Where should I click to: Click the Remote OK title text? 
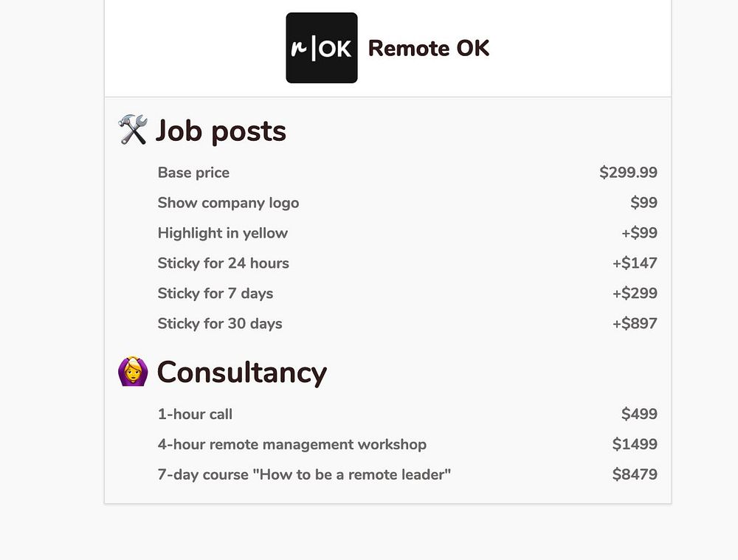click(x=428, y=48)
